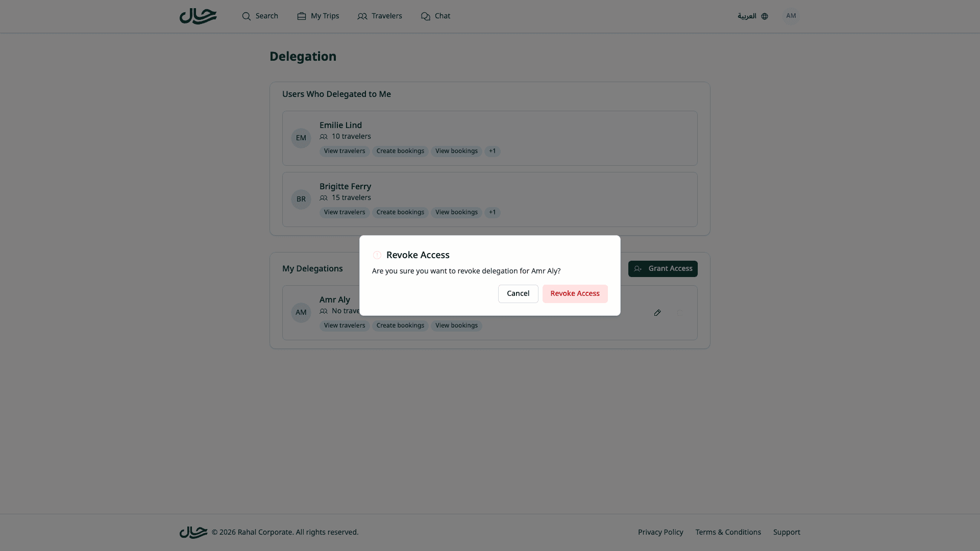Select Travelers in the navigation bar
980x551 pixels.
(x=380, y=16)
